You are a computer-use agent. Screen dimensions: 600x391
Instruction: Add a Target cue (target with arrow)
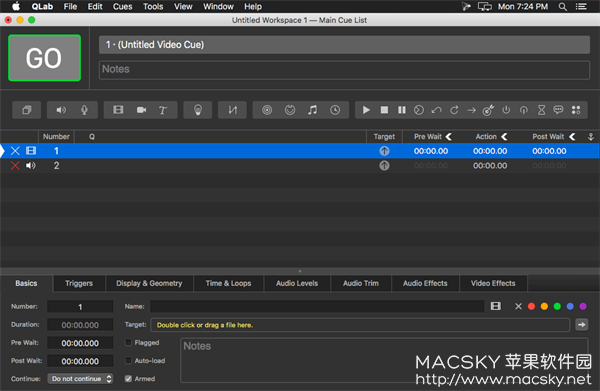pos(488,110)
